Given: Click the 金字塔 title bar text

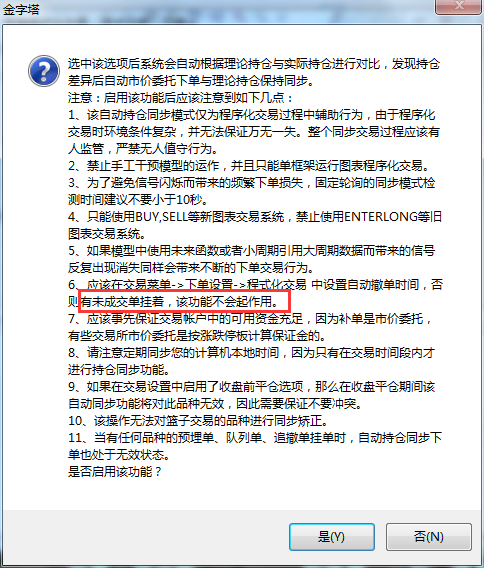Looking at the screenshot, I should pos(21,9).
